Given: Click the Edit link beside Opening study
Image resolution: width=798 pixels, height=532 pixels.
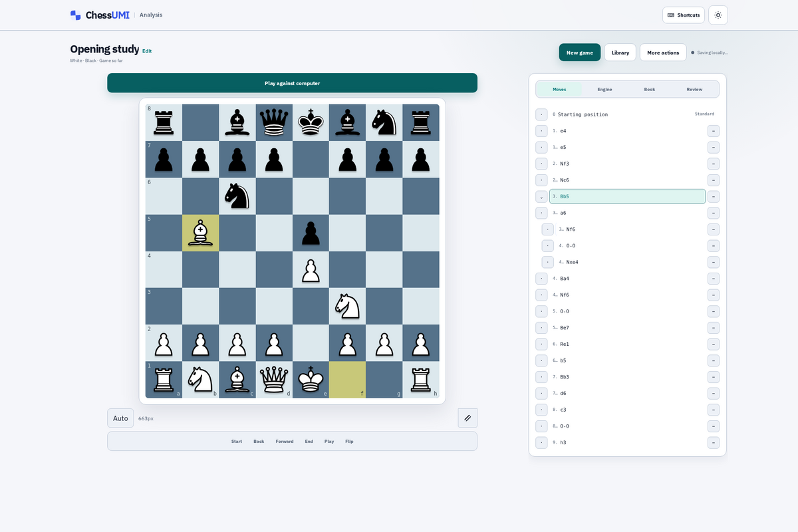Looking at the screenshot, I should coord(147,51).
